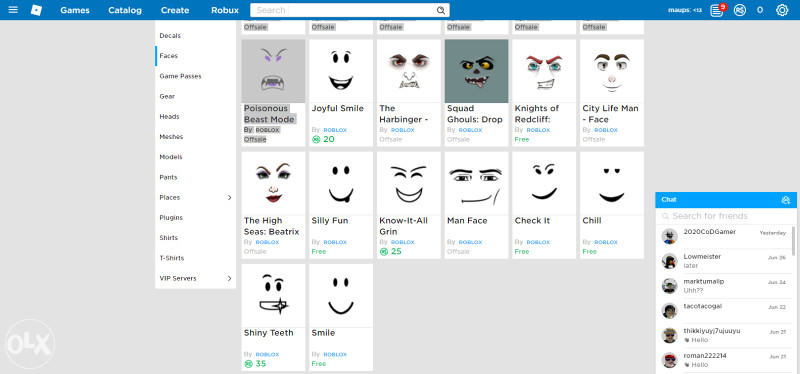Open Check It face thumbnail
800x374 pixels.
(544, 183)
